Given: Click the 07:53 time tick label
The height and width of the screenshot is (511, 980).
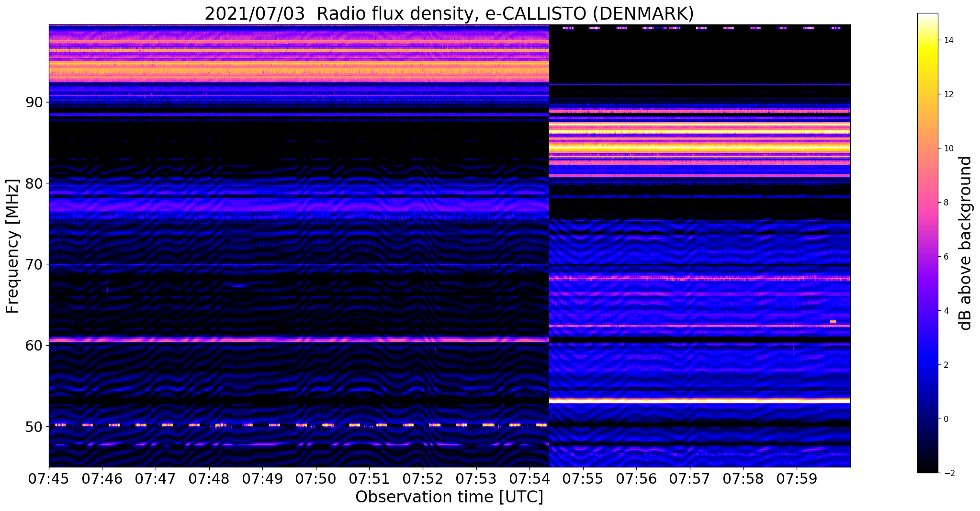Looking at the screenshot, I should (476, 478).
